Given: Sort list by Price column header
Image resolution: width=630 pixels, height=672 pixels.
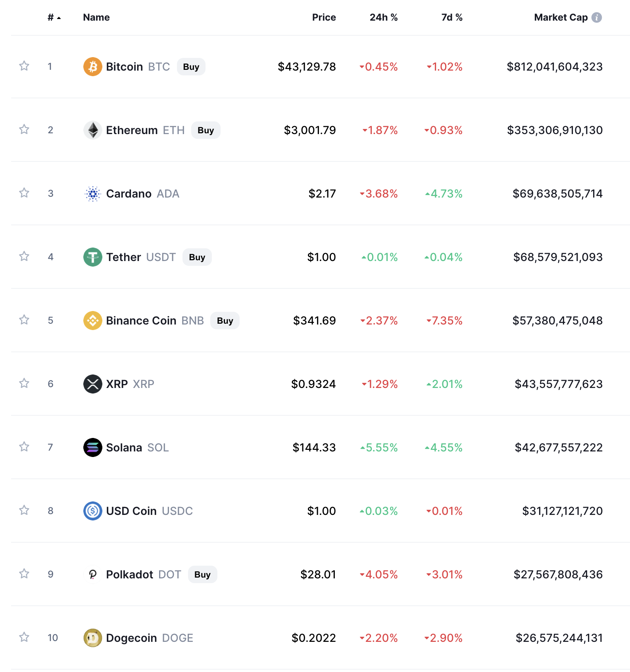Looking at the screenshot, I should [x=324, y=17].
